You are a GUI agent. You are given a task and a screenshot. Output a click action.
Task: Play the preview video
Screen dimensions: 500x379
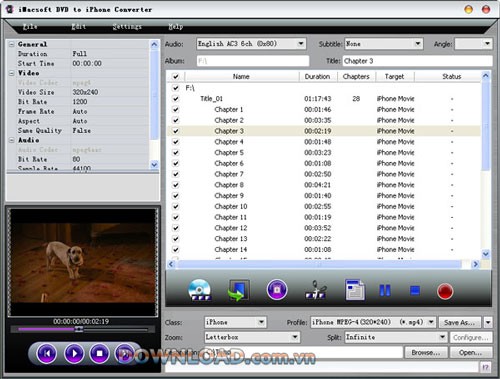point(74,353)
